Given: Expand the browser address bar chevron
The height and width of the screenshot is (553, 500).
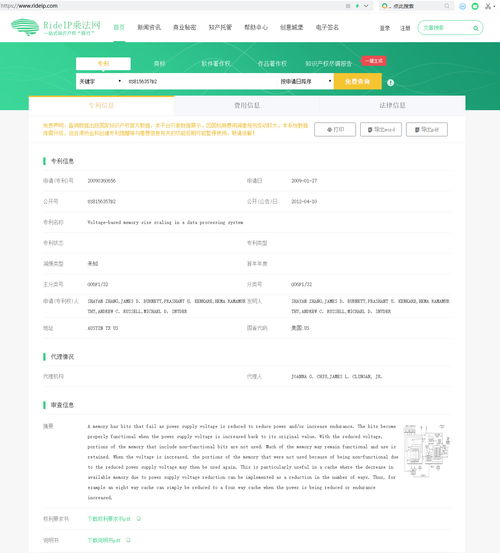Looking at the screenshot, I should pyautogui.click(x=366, y=6).
